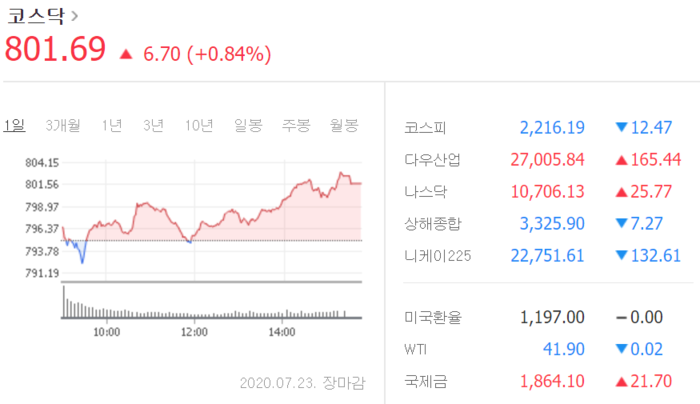Screen dimensions: 700x404
Task: Go to the 니케이225 index
Action: 437,256
